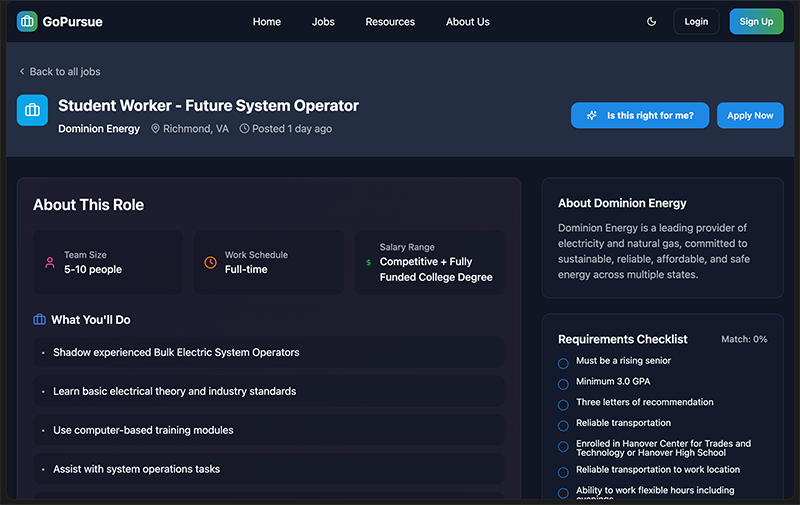Click the Dominion Energy company name

(99, 129)
